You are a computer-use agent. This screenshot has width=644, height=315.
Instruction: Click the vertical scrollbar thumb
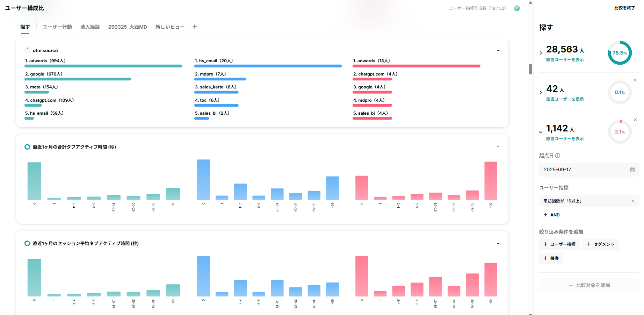[x=530, y=69]
